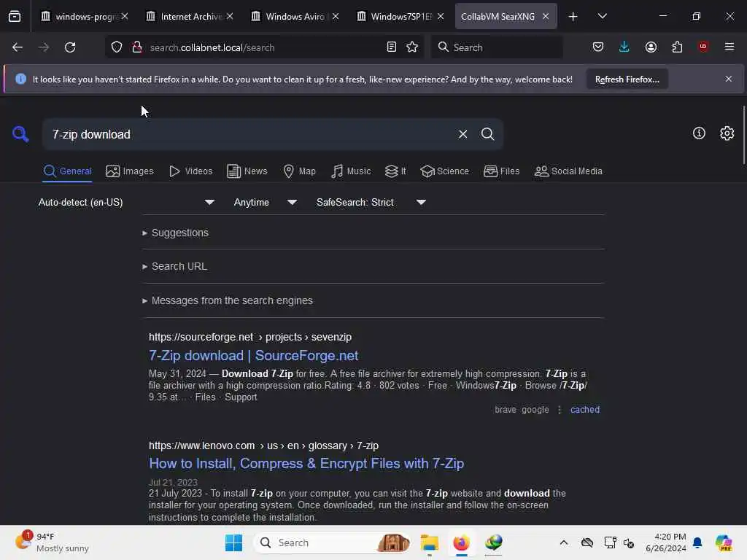747x560 pixels.
Task: Open Windows Start menu
Action: point(233,542)
